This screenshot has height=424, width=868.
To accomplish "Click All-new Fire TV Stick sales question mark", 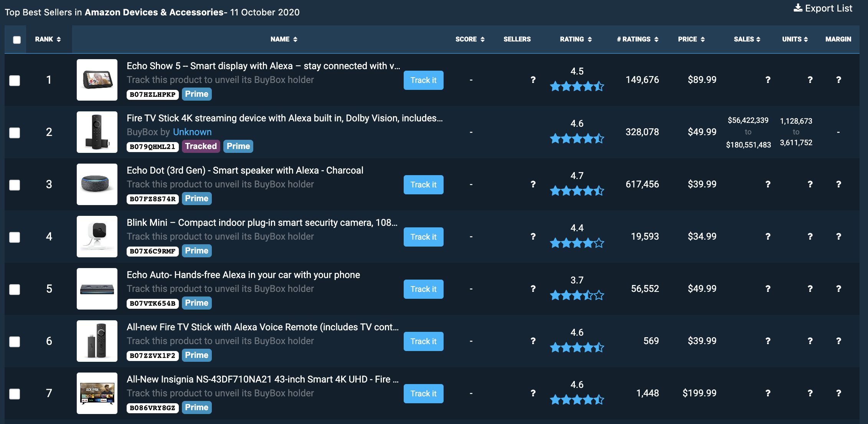I will pos(768,341).
